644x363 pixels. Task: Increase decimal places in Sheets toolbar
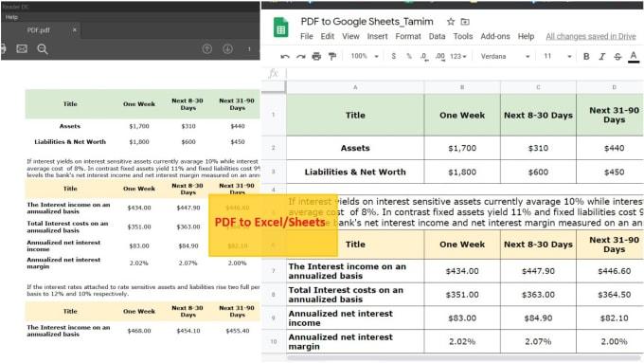439,56
